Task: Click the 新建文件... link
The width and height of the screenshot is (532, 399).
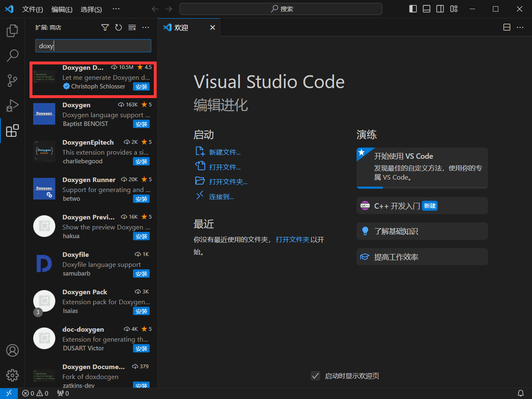Action: pos(224,152)
